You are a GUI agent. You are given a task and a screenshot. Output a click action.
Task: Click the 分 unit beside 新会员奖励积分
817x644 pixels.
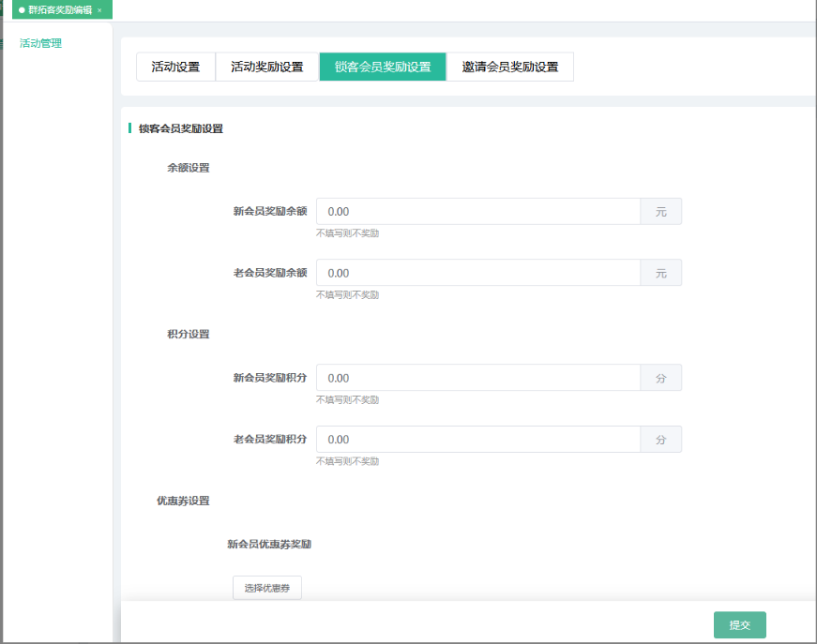pos(660,378)
